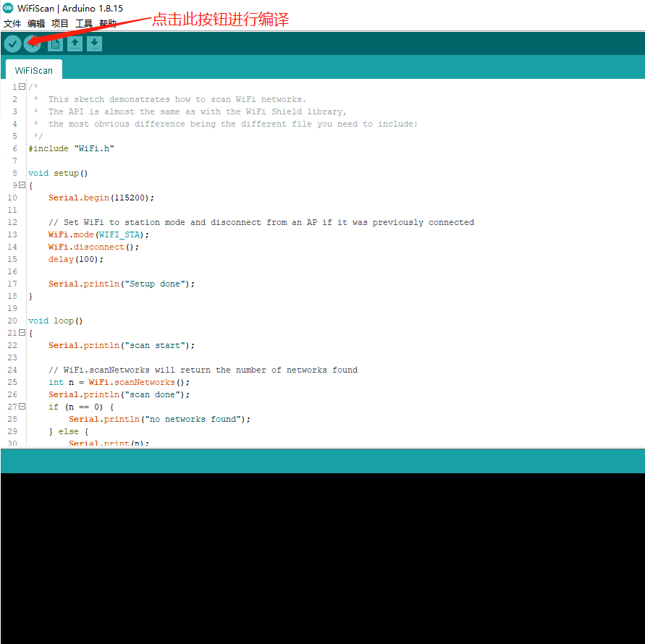Open a sketch using the Open icon
Viewport: 645px width, 644px height.
75,43
